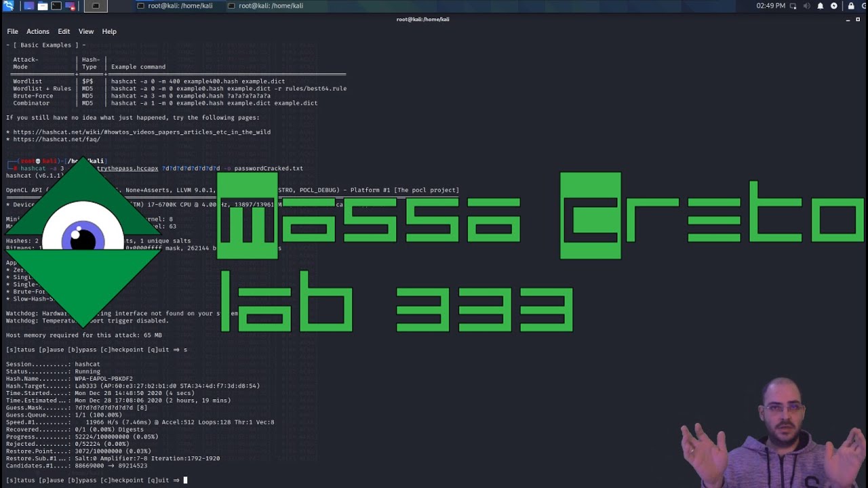This screenshot has width=868, height=488.
Task: Click the OpenCL API platform line
Action: [233, 190]
